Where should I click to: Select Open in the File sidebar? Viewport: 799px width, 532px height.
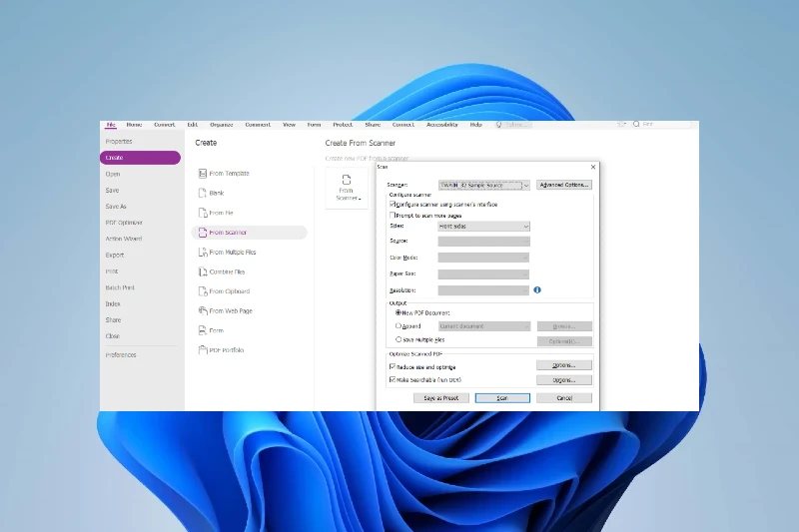pos(113,174)
